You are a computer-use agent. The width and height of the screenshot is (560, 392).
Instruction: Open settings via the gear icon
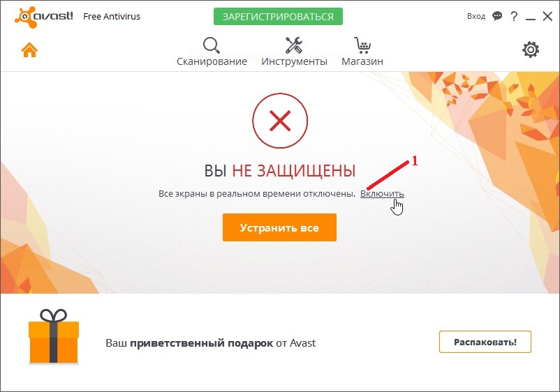(531, 50)
